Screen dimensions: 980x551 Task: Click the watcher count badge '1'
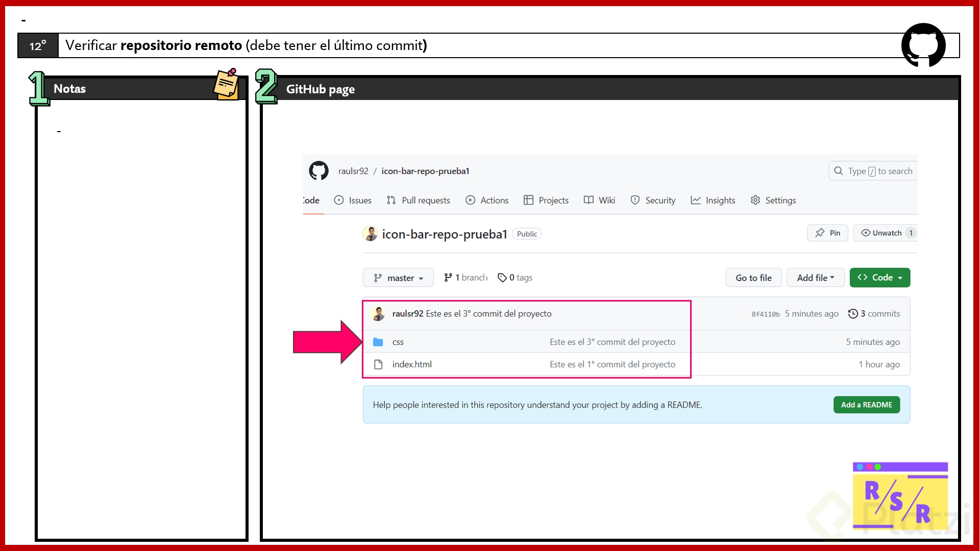[x=911, y=233]
